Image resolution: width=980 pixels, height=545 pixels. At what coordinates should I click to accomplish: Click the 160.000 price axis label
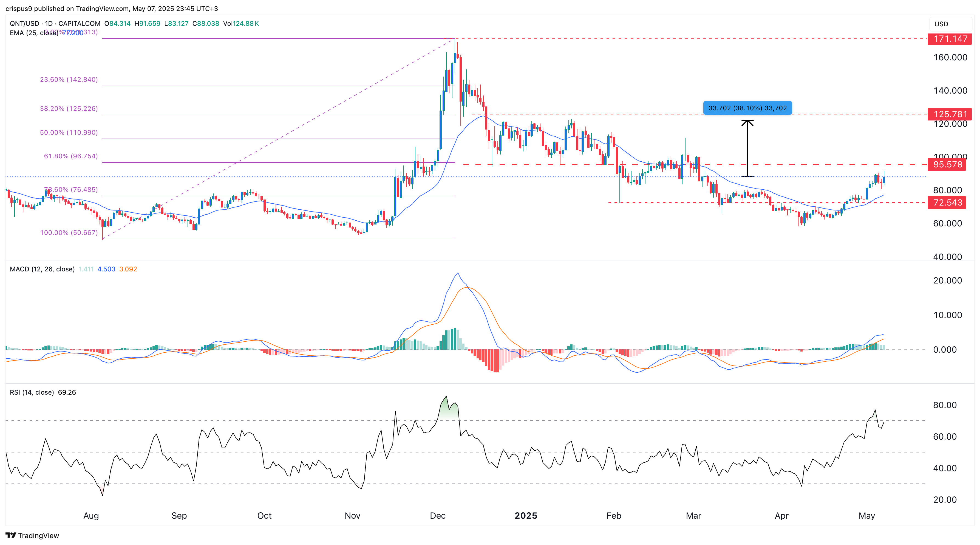[950, 58]
